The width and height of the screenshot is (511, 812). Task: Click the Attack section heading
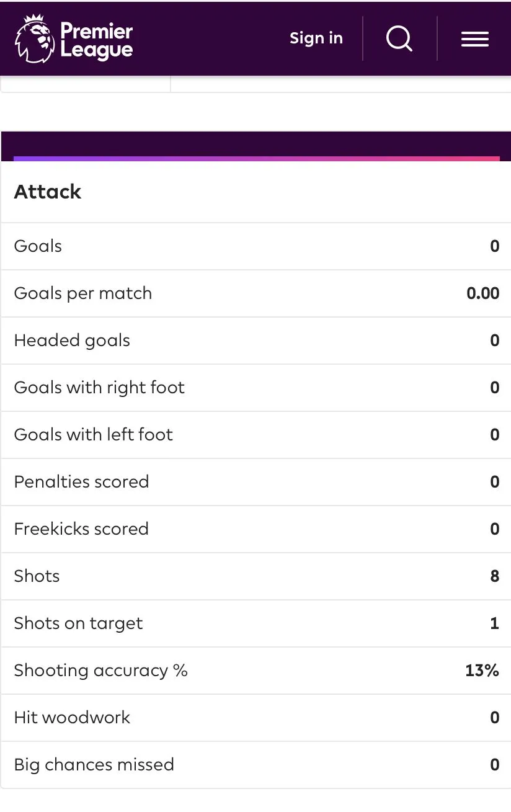[x=48, y=192]
